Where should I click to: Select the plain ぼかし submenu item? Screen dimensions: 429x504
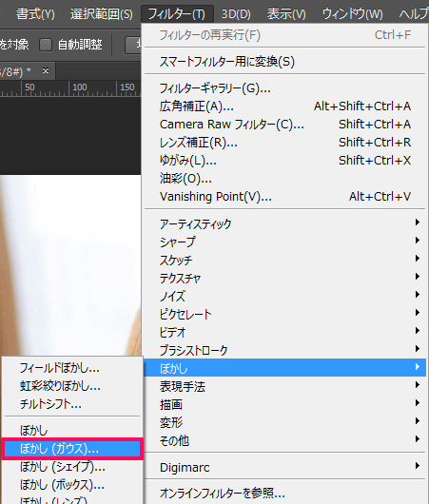(x=72, y=431)
